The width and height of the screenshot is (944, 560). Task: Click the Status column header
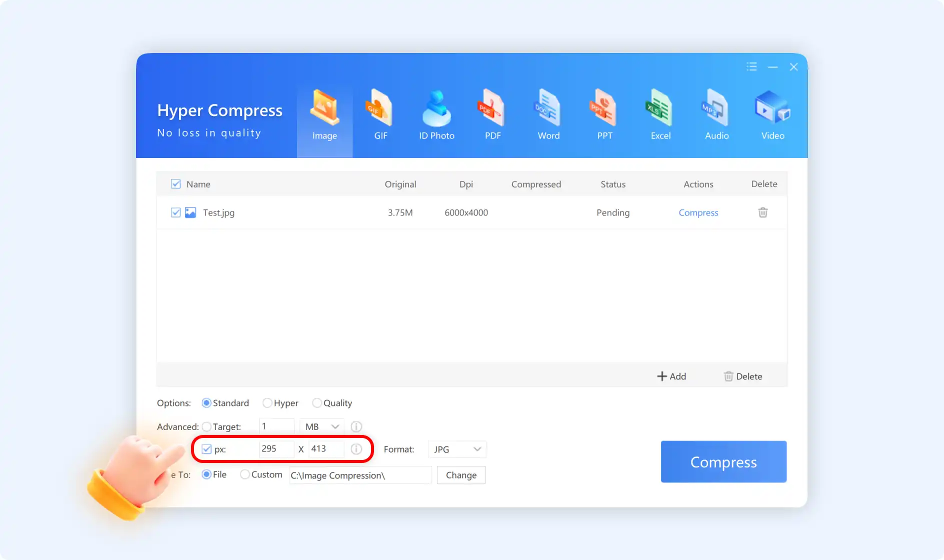coord(613,184)
